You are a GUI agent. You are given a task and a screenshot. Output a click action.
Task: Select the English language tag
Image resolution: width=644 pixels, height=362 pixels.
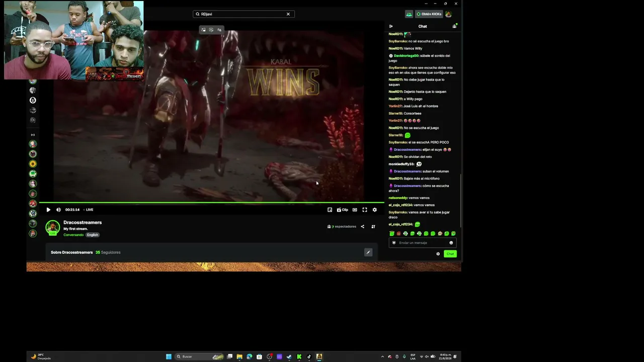pos(93,235)
